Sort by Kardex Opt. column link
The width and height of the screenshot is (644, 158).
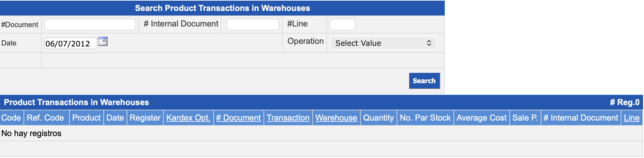(188, 118)
